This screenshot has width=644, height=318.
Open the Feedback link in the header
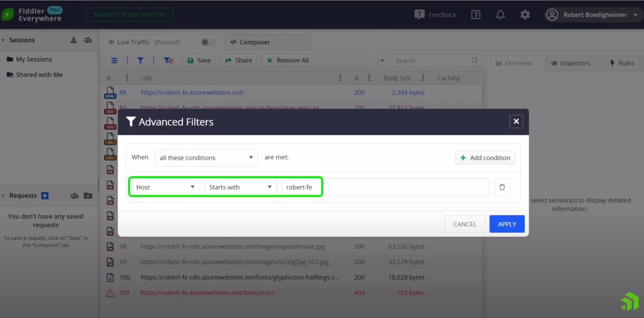point(436,15)
